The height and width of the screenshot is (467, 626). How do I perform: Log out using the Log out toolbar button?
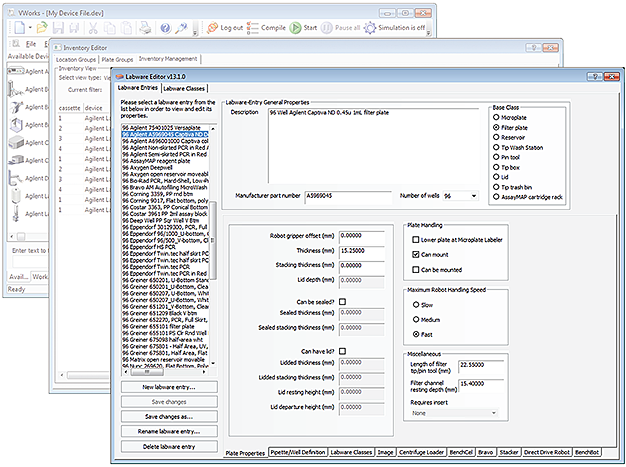(x=225, y=28)
